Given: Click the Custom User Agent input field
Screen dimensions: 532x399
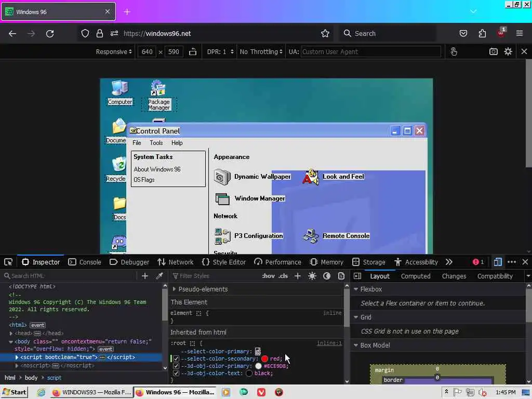Looking at the screenshot, I should coord(370,51).
